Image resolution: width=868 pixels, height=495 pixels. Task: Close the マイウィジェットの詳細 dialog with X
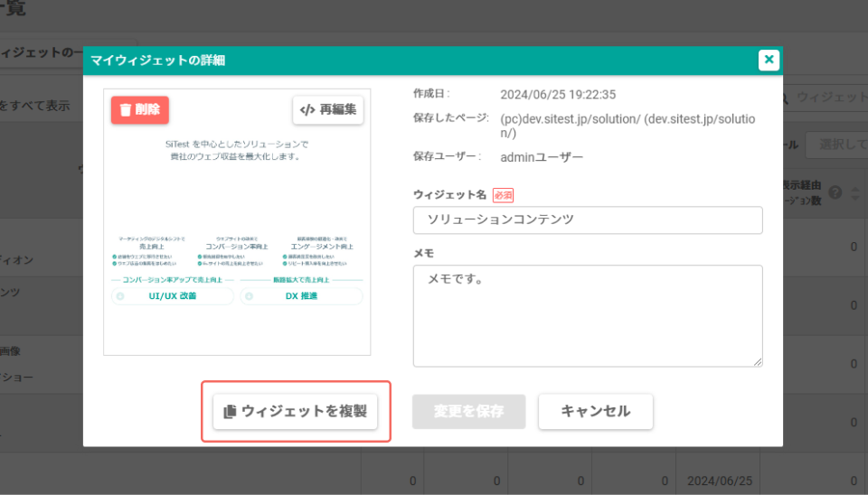[x=769, y=60]
